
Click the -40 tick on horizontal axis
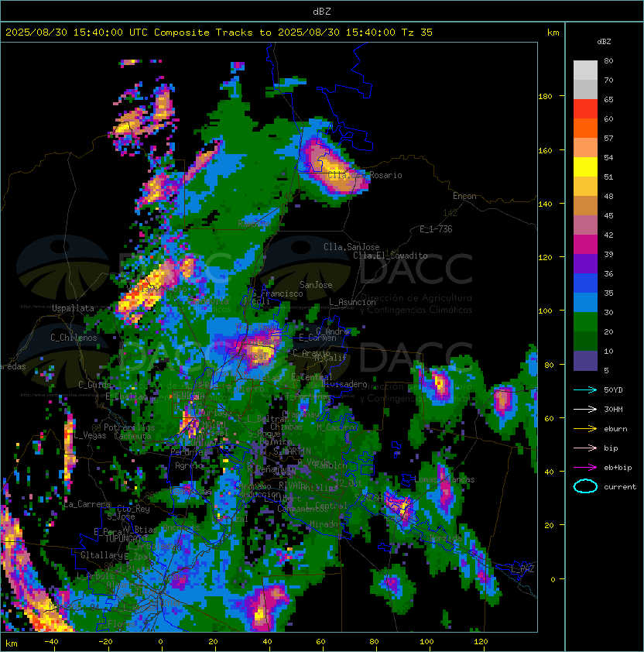[52, 642]
